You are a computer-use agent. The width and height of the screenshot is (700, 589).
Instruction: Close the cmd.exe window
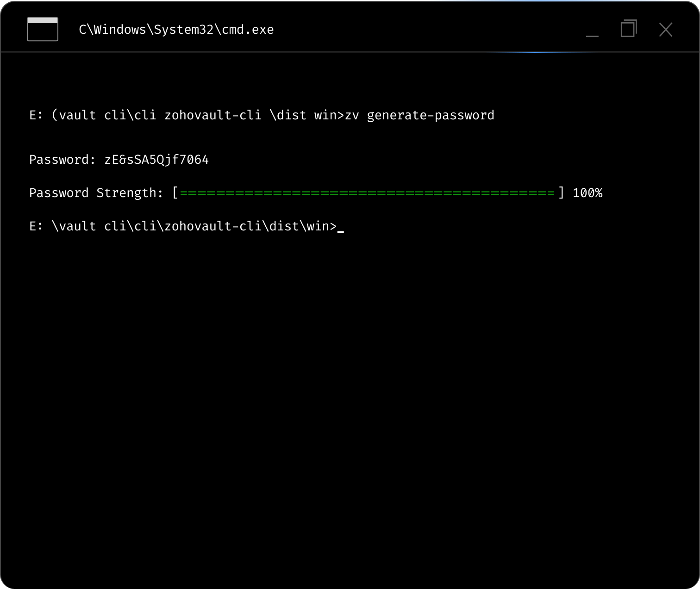tap(666, 30)
